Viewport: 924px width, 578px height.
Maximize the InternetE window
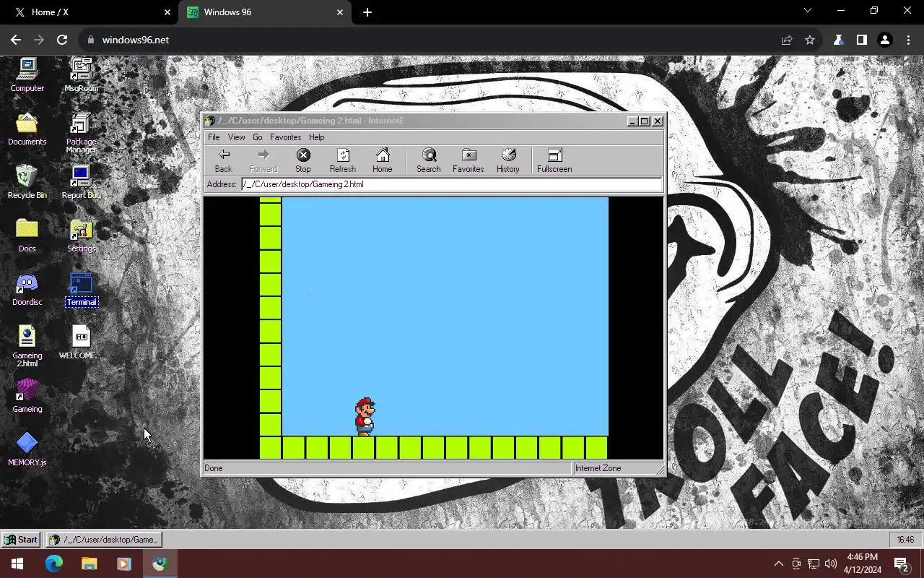[645, 121]
